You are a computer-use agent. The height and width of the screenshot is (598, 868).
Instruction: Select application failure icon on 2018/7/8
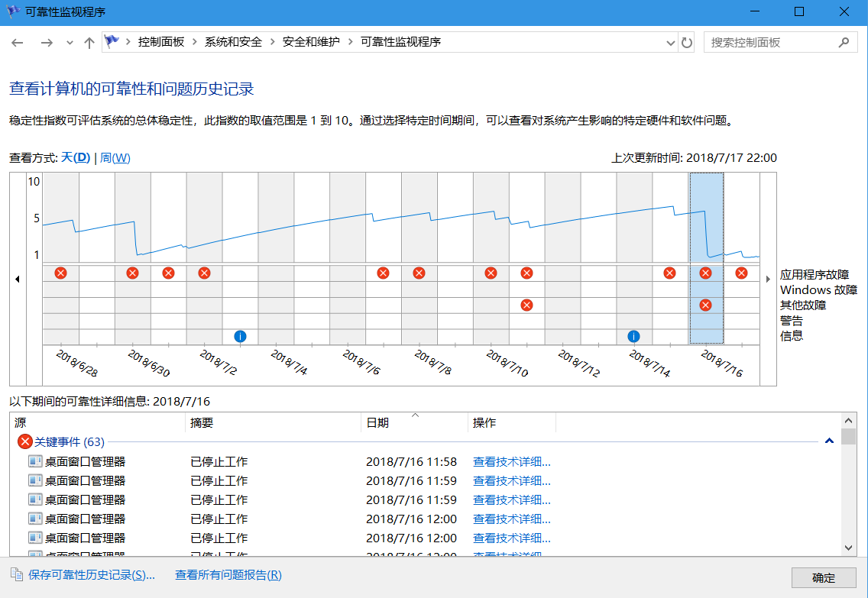(x=419, y=273)
